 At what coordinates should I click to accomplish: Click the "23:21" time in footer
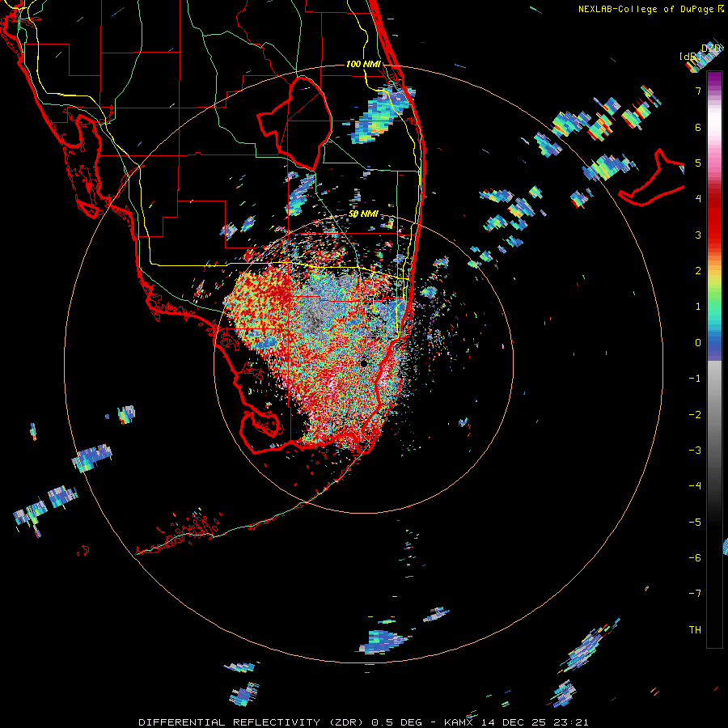tap(570, 722)
